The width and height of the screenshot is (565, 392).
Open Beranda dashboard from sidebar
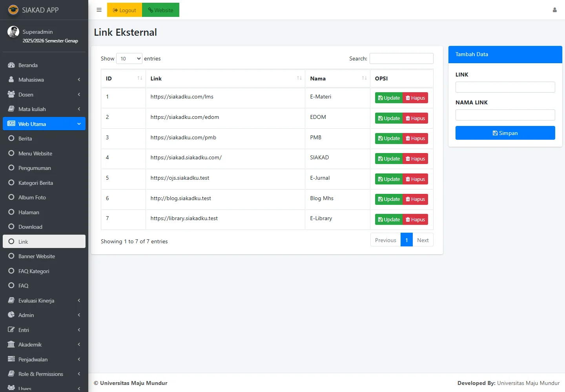[28, 65]
